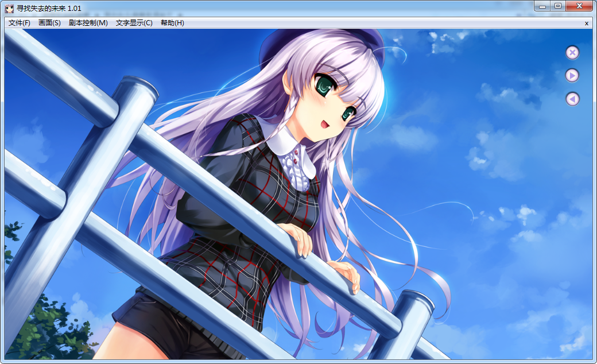This screenshot has width=597, height=364.
Task: Close the 寻找失去的未来 window
Action: 579,6
